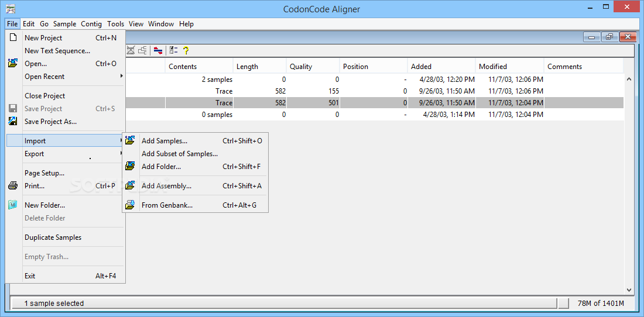Open the Go menu

click(x=44, y=24)
